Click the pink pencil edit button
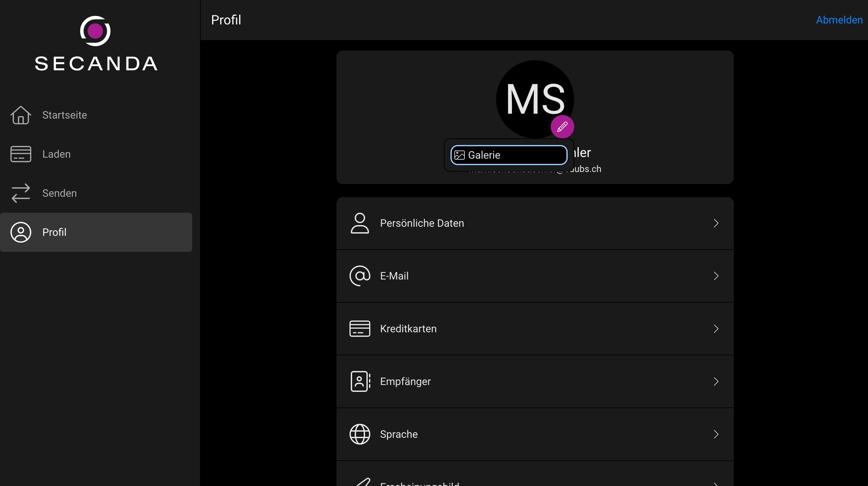 562,127
